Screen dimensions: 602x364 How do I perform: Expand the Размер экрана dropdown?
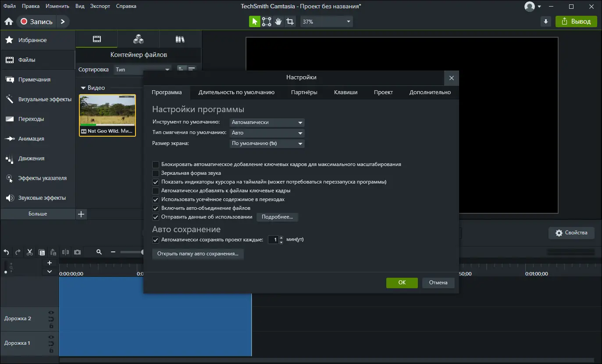[x=267, y=144]
